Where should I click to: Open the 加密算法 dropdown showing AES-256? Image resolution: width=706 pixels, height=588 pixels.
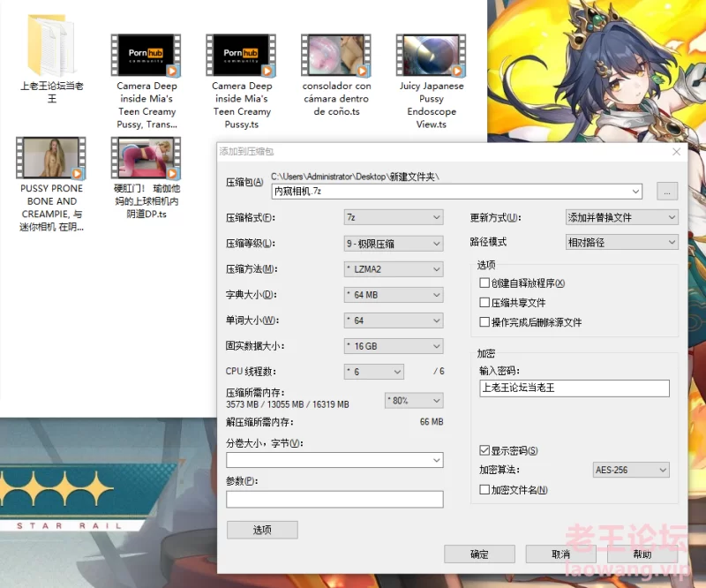[x=631, y=470]
